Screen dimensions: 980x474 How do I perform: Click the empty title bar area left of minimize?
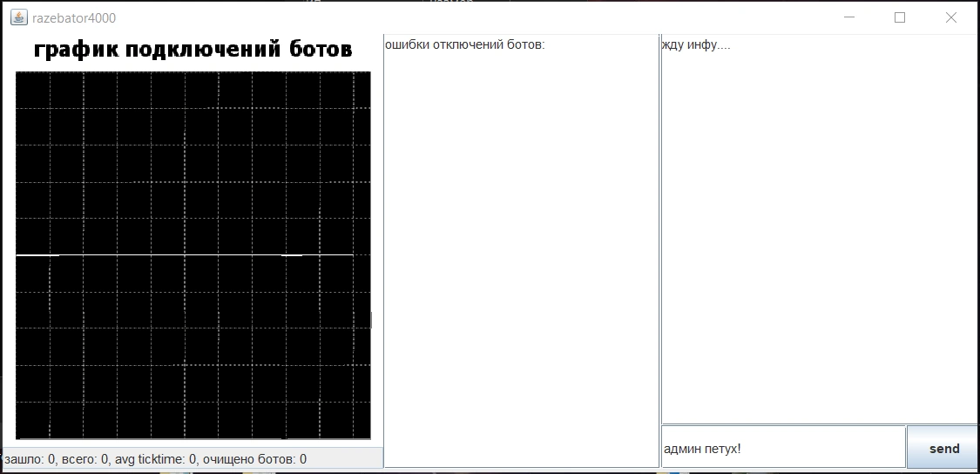click(x=523, y=17)
